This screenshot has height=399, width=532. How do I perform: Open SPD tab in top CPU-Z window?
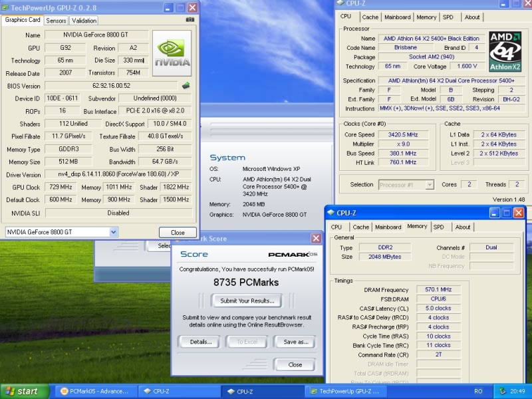click(x=448, y=17)
